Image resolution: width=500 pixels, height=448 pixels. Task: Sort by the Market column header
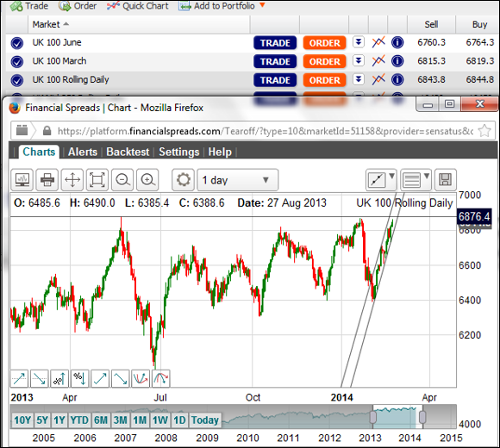click(50, 24)
